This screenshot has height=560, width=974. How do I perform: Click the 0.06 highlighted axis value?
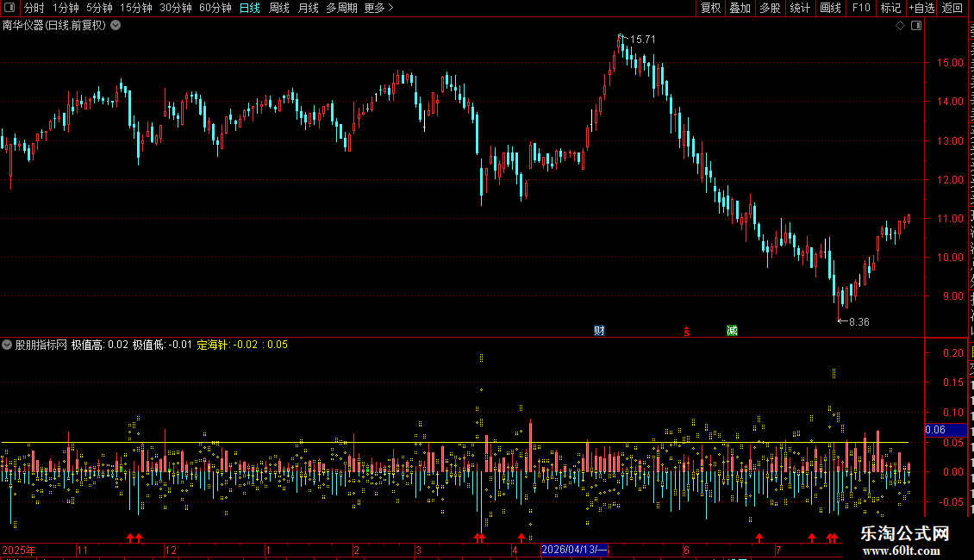click(946, 430)
